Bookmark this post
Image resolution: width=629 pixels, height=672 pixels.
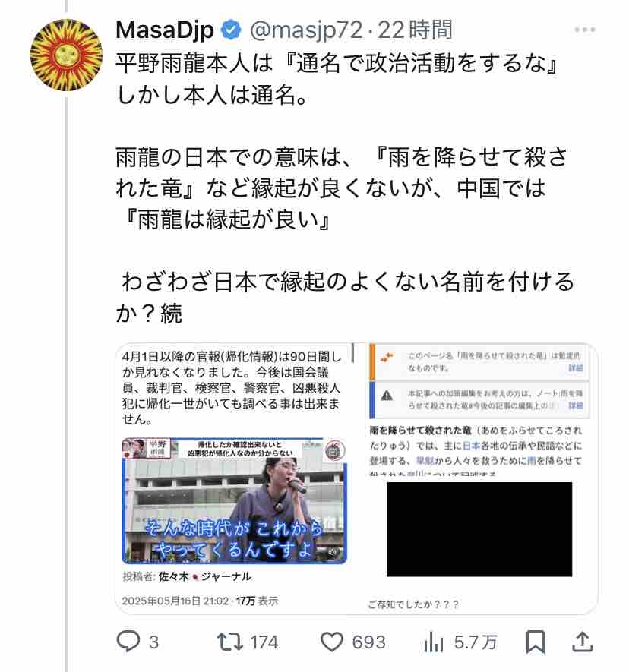tap(535, 642)
